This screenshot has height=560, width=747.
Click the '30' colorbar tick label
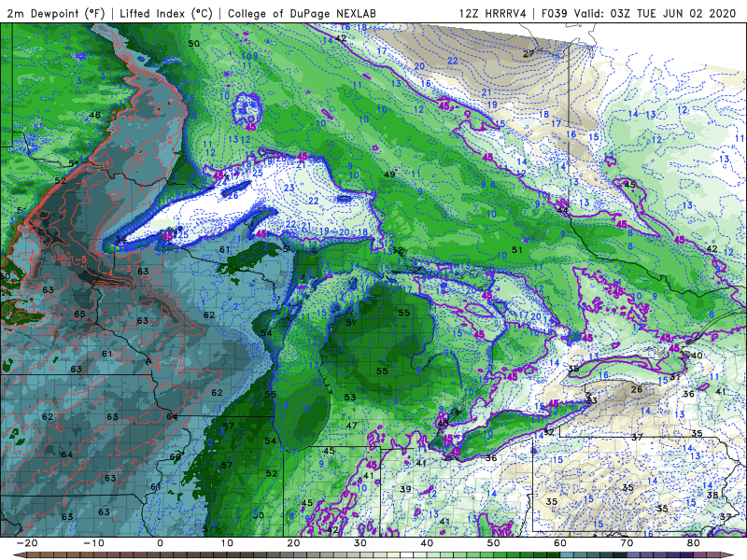pos(360,543)
